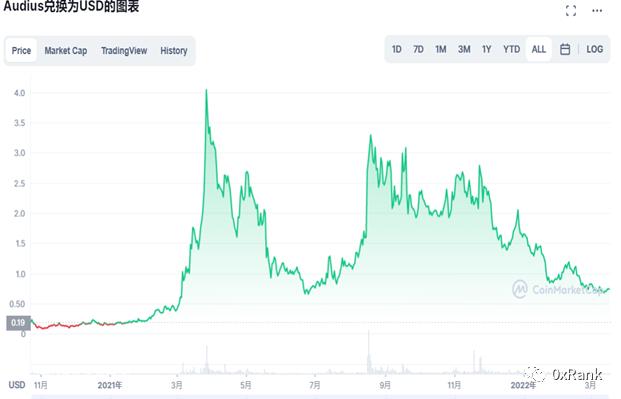Switch to the Price tab
This screenshot has height=399, width=621.
click(21, 50)
